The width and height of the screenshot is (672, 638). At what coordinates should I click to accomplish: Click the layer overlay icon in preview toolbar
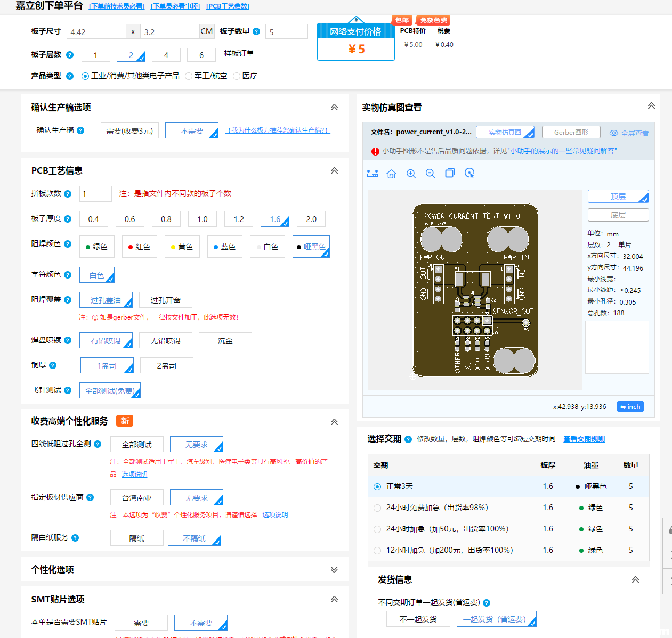point(450,173)
